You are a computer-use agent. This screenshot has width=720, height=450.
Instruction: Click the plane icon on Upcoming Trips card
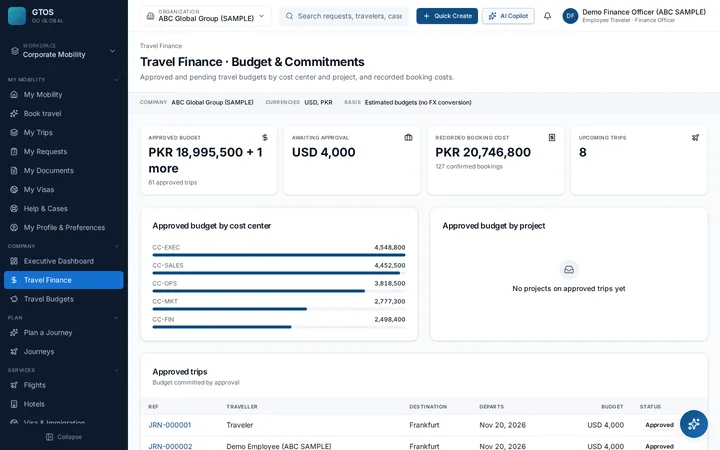(x=695, y=138)
